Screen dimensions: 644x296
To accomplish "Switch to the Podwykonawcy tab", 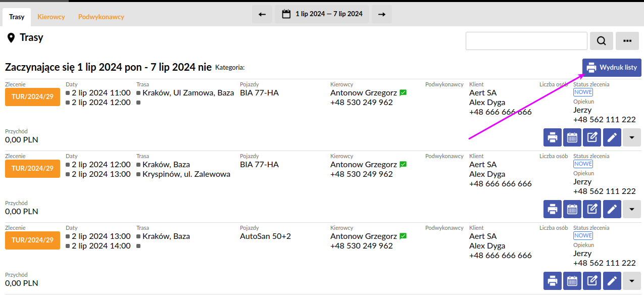I will click(101, 17).
